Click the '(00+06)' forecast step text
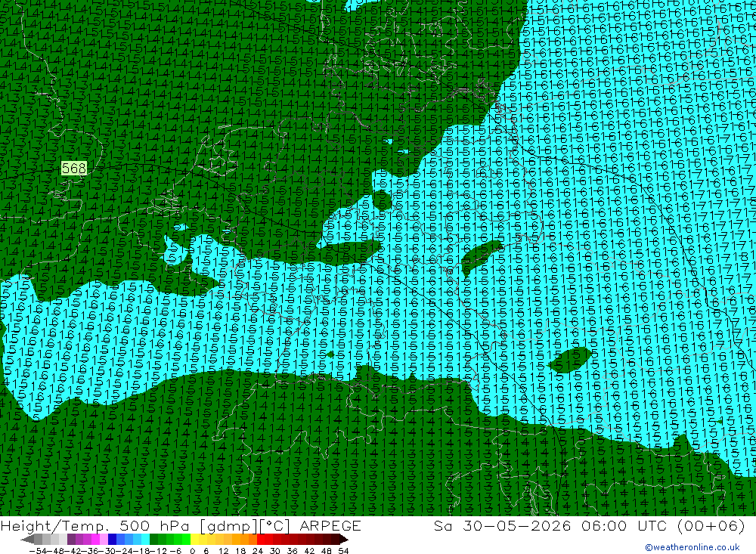Image resolution: width=756 pixels, height=554 pixels. point(711,526)
